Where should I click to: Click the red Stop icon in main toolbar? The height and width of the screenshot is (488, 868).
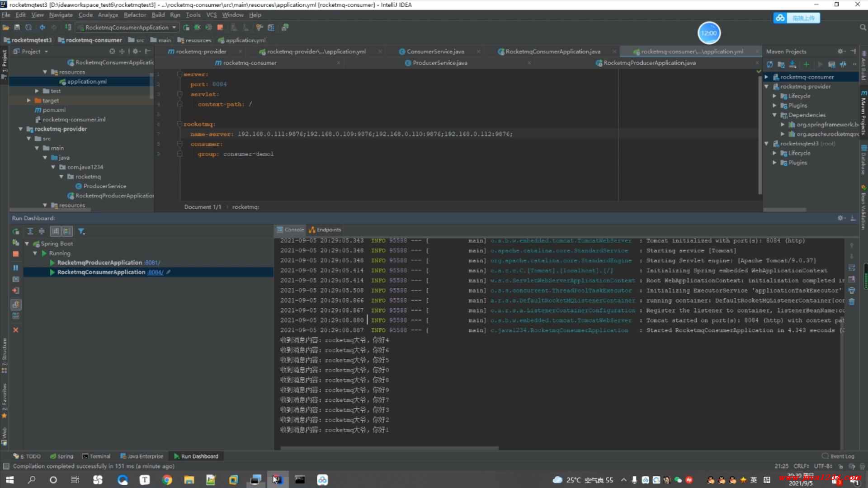tap(220, 28)
